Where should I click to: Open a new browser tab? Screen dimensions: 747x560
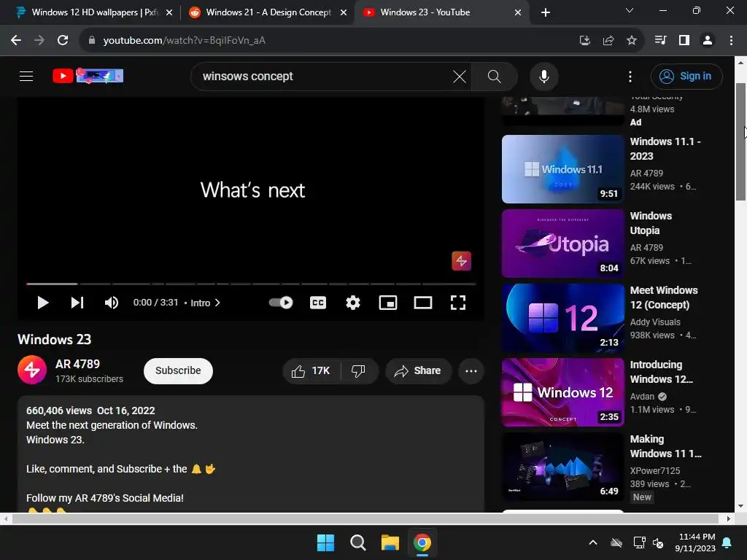tap(546, 12)
